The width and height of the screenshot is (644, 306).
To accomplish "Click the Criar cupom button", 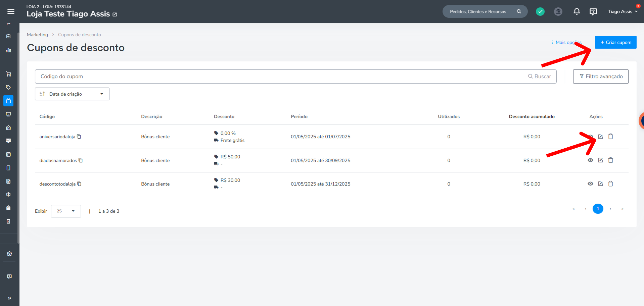I will coord(615,42).
